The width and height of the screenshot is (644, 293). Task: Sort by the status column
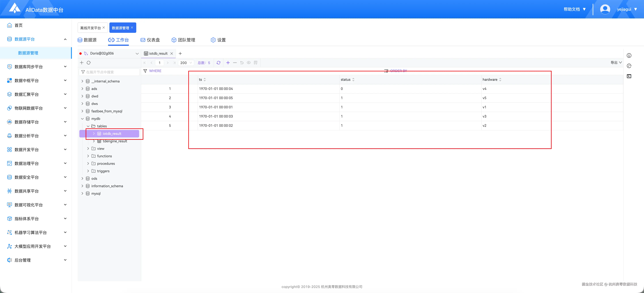pos(353,80)
